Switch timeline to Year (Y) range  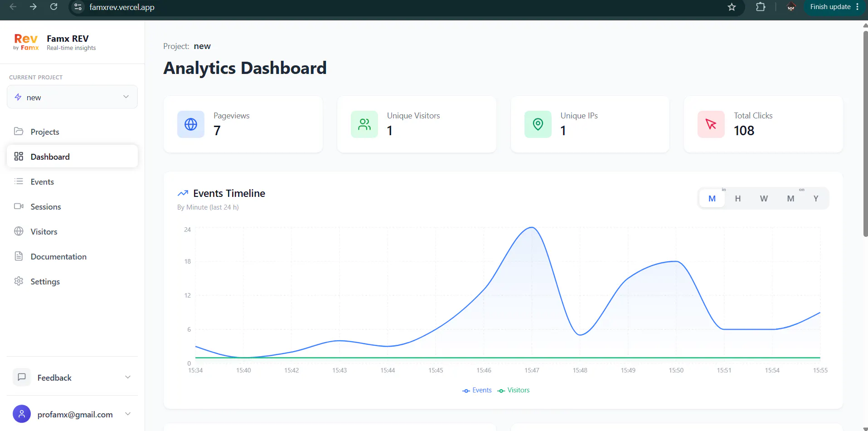816,199
